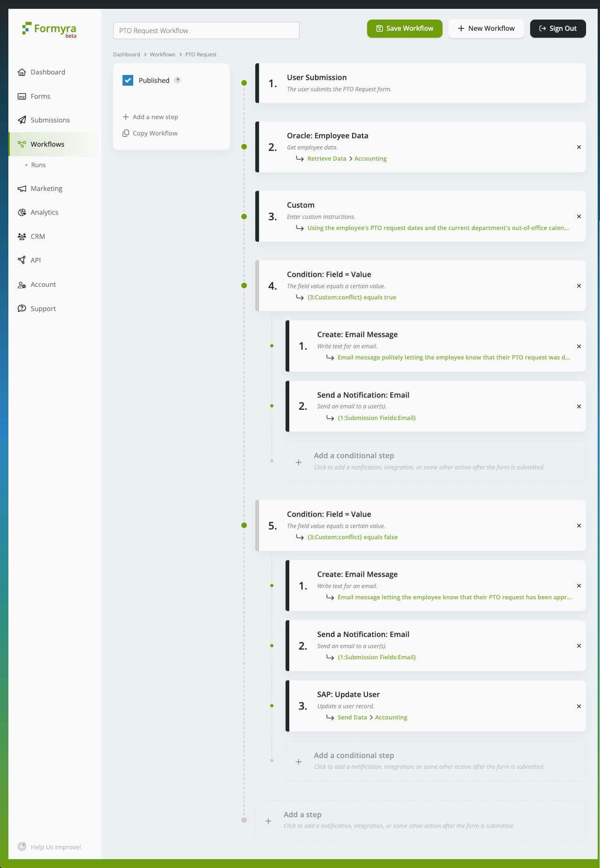Remove the Oracle: Employee Data step

pos(579,147)
